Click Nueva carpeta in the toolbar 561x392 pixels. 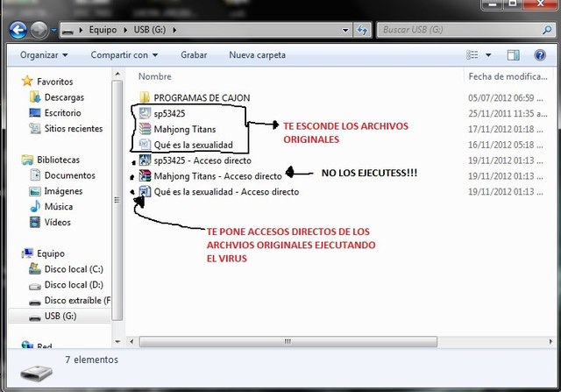[257, 55]
